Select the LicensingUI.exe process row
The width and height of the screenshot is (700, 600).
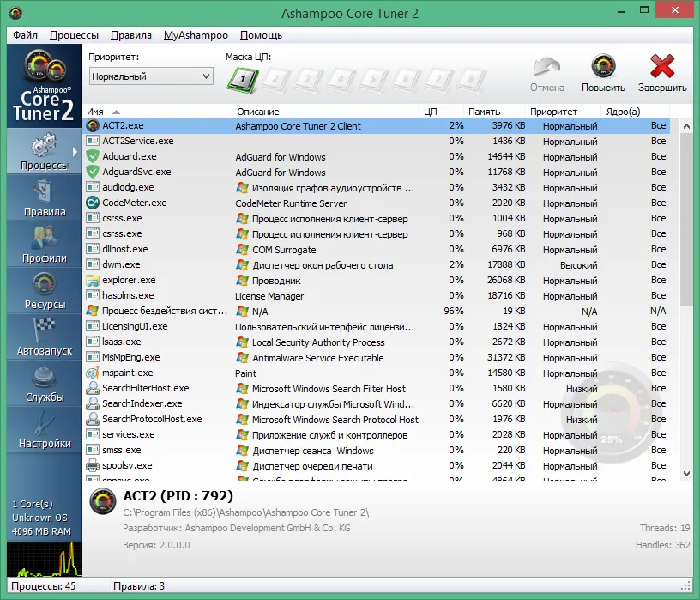377,326
